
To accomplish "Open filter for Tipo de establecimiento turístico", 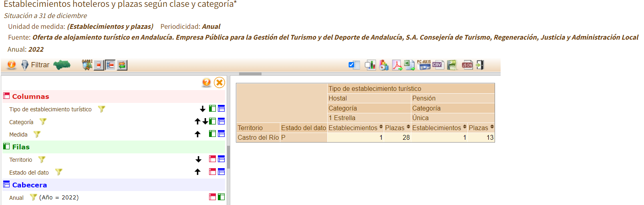I will pyautogui.click(x=102, y=109).
